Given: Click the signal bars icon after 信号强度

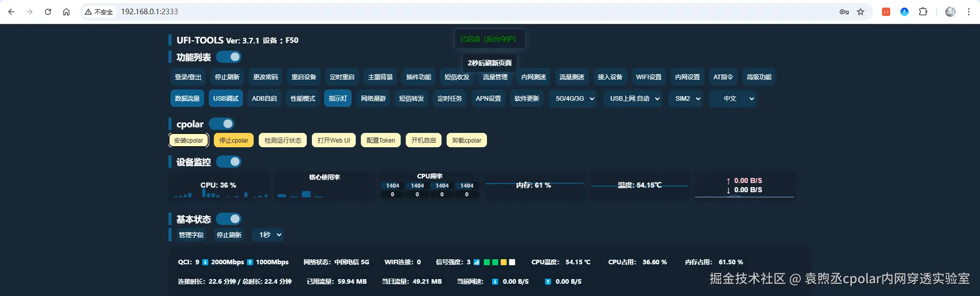Looking at the screenshot, I should point(477,262).
